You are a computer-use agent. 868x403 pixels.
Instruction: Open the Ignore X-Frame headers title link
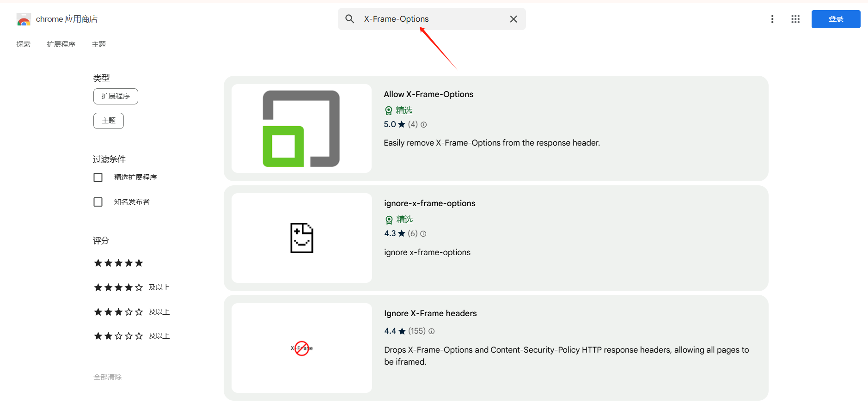click(430, 313)
